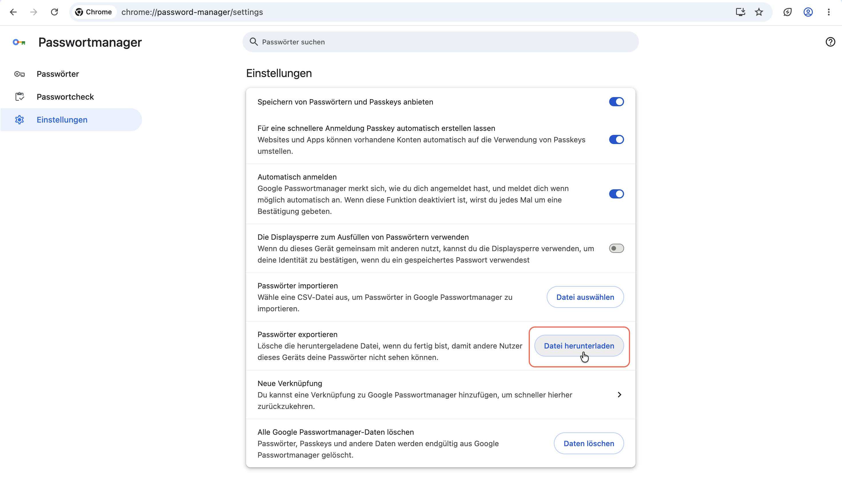The height and width of the screenshot is (504, 842).
Task: Reload the page with refresh icon
Action: pyautogui.click(x=54, y=12)
